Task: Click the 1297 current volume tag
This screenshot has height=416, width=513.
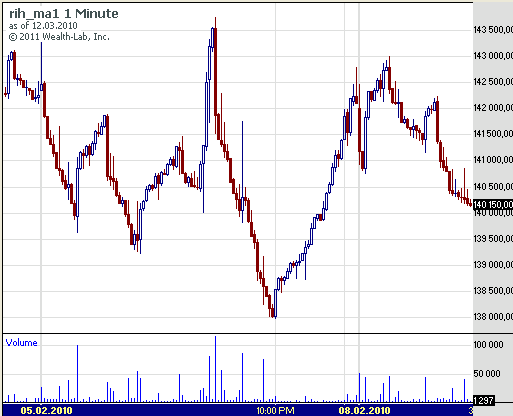Action: [483, 400]
